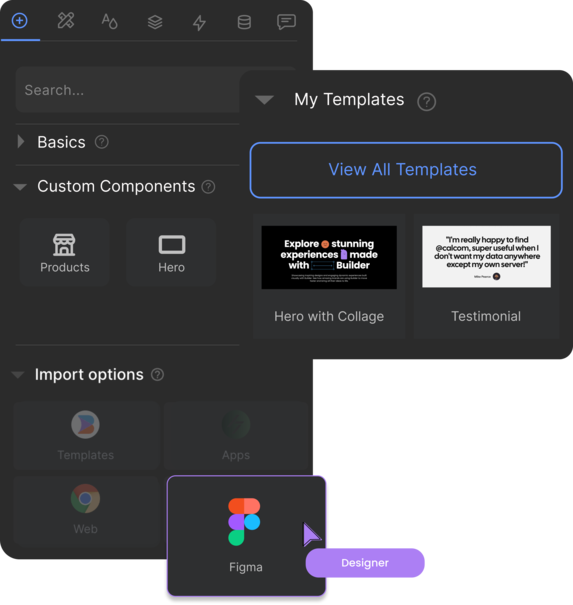Choose the Web Chrome import option
Screen dimensions: 573x605
86,510
